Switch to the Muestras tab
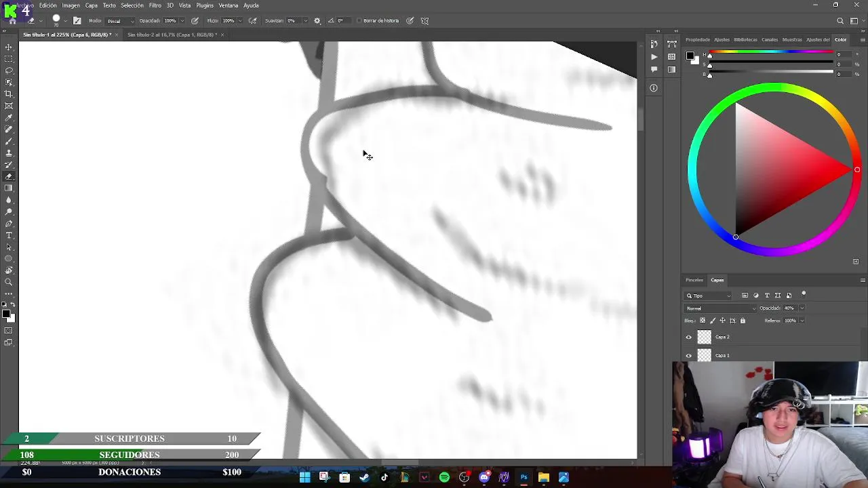This screenshot has width=868, height=488. pos(792,39)
